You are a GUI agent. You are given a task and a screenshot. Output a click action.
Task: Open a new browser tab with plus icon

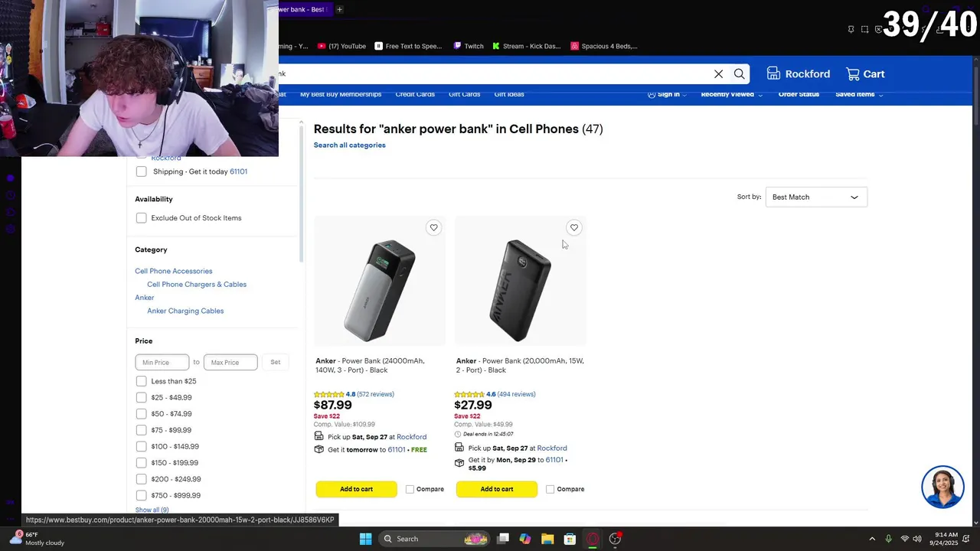[339, 9]
